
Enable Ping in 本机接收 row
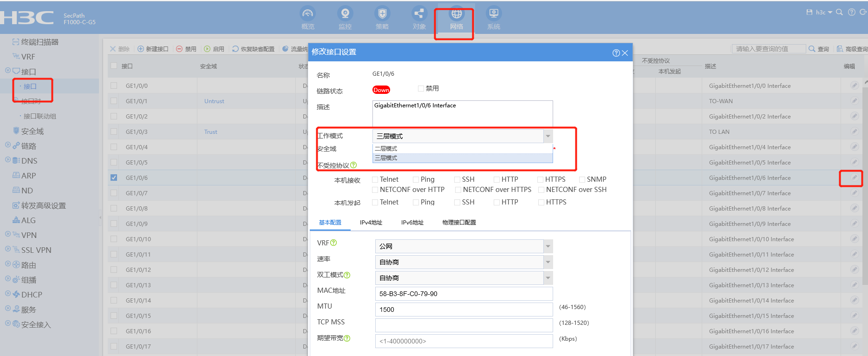point(416,179)
